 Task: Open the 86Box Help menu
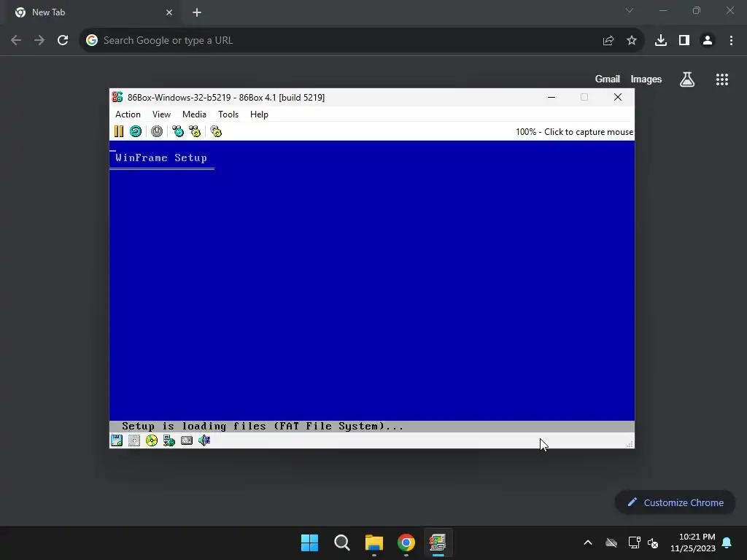tap(259, 114)
